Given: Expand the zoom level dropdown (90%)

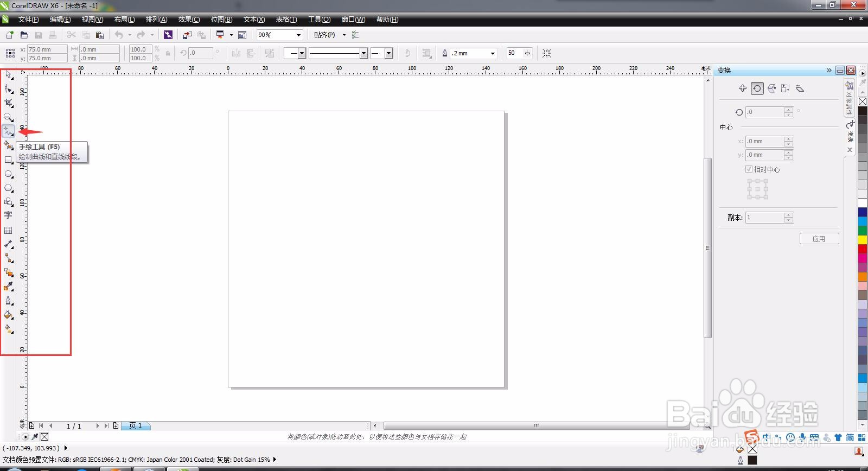Looking at the screenshot, I should pyautogui.click(x=298, y=35).
